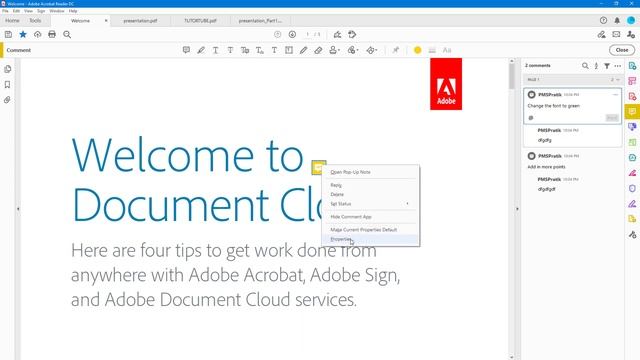Open the find text magnifier

point(67,34)
